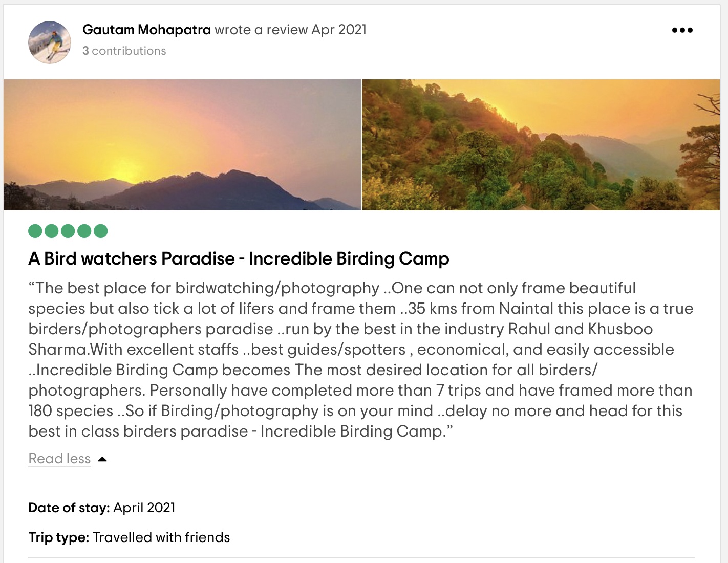Viewport: 728px width, 563px height.
Task: Click the fifth green rating bubble
Action: coord(101,231)
